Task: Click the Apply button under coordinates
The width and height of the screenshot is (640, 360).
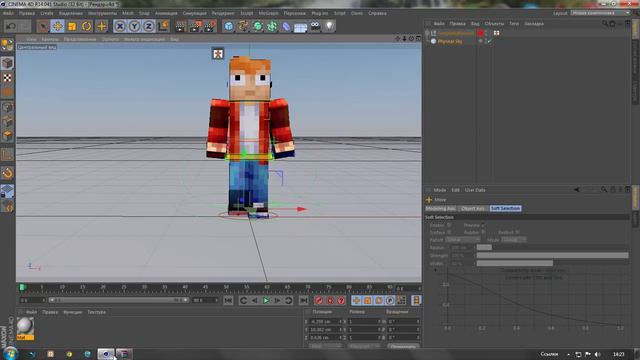Action: tap(403, 347)
